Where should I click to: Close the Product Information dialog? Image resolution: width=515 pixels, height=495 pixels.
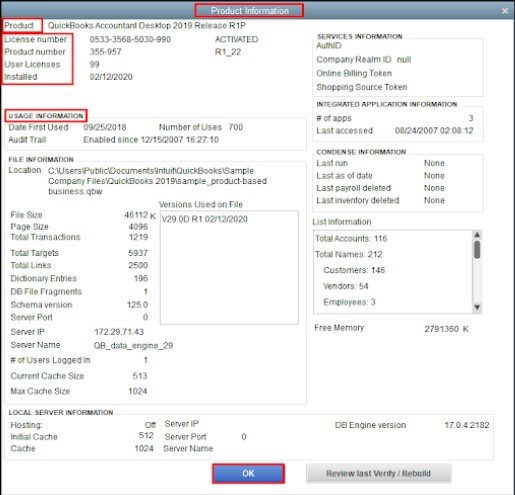coord(505,11)
